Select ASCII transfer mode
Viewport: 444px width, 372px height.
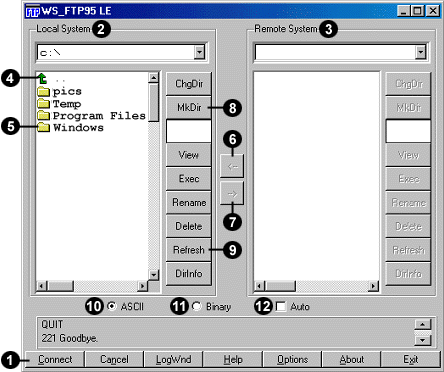click(112, 306)
